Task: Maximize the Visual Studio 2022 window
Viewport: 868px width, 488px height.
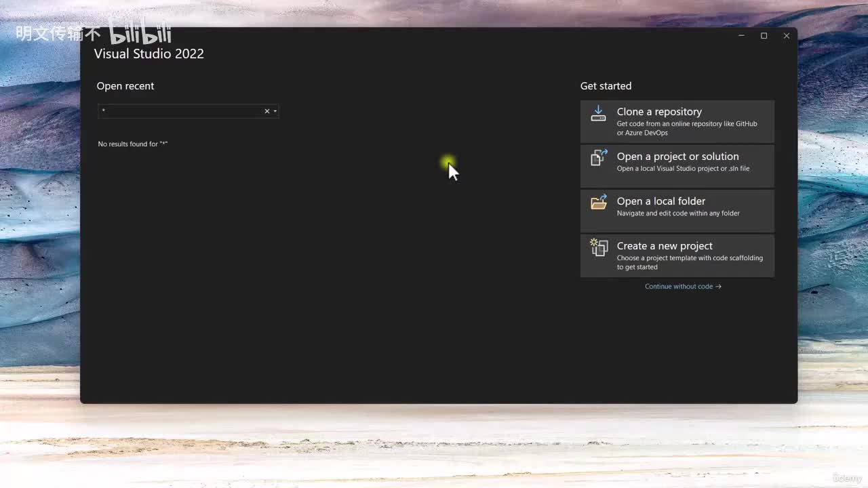Action: (764, 36)
